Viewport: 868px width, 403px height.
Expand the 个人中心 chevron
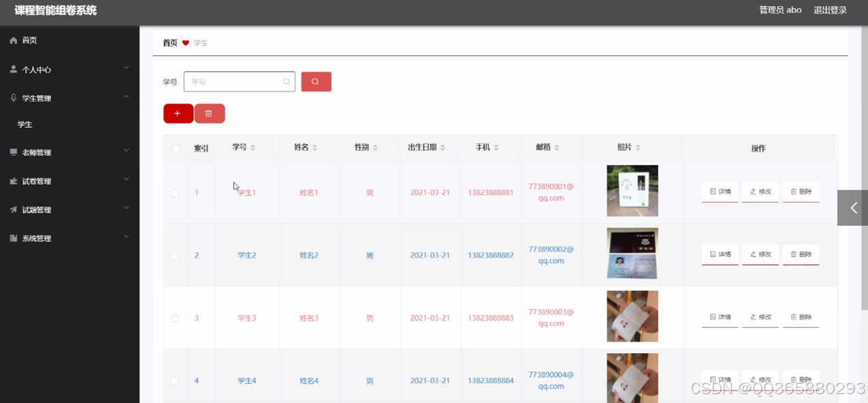tap(126, 68)
